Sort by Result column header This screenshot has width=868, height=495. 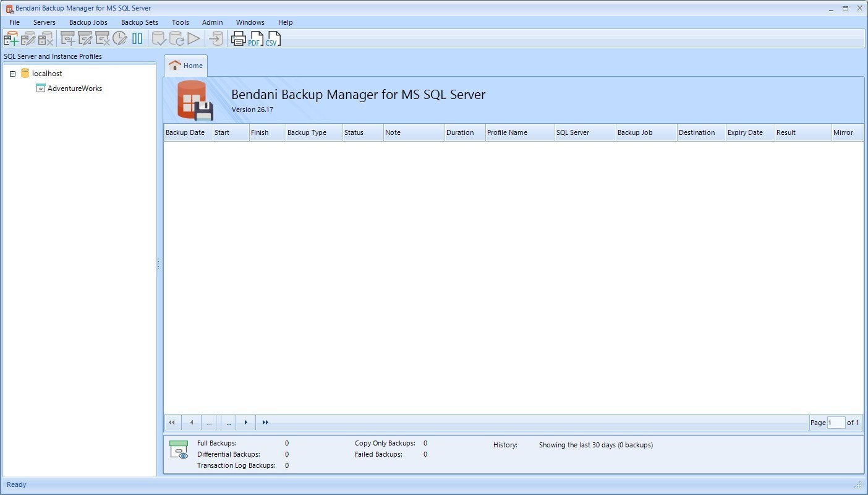tap(803, 132)
